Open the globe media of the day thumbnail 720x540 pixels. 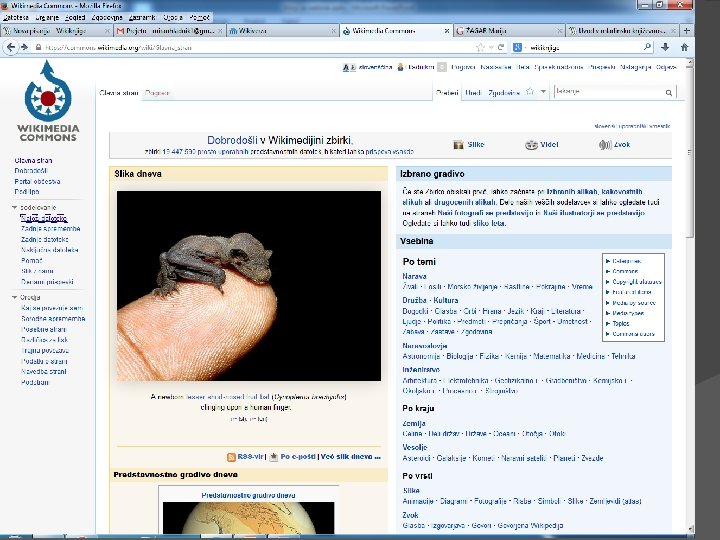[x=248, y=518]
